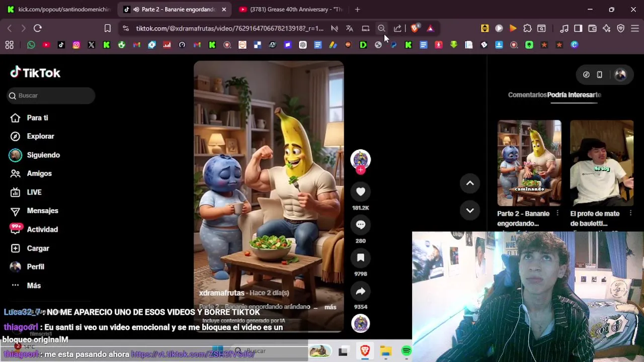
Task: Open the tiktok link in thiagoorl's chat
Action: click(x=193, y=354)
